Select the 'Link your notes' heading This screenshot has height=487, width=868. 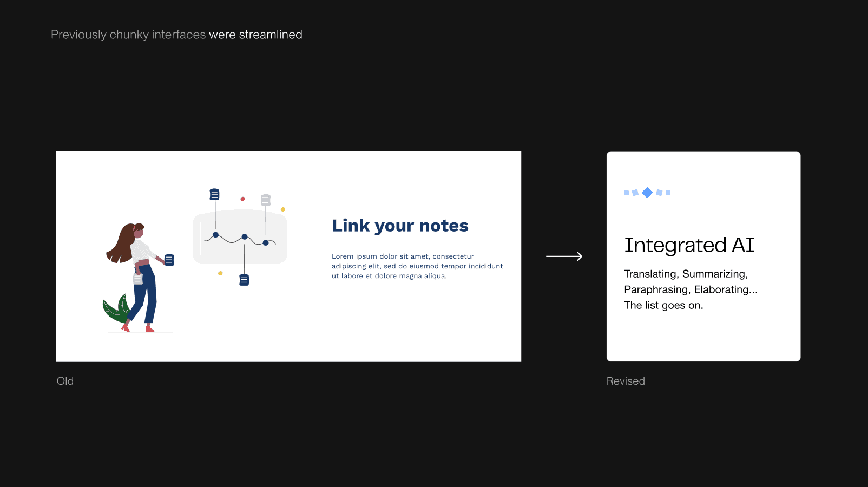point(400,226)
